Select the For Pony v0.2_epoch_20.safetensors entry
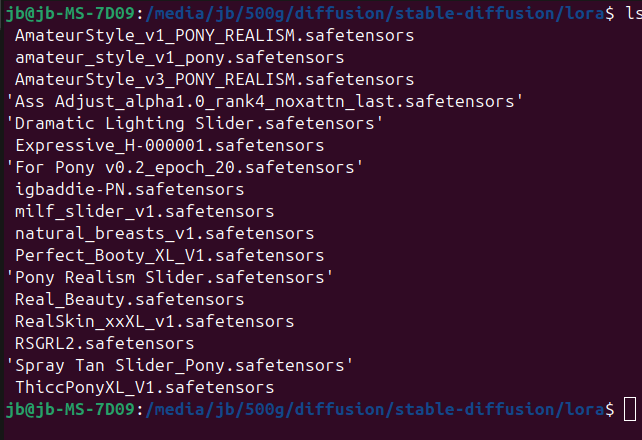 184,167
